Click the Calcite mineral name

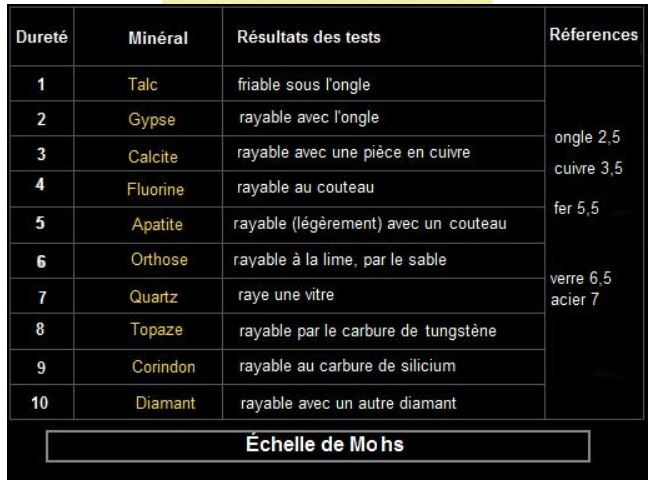click(153, 153)
